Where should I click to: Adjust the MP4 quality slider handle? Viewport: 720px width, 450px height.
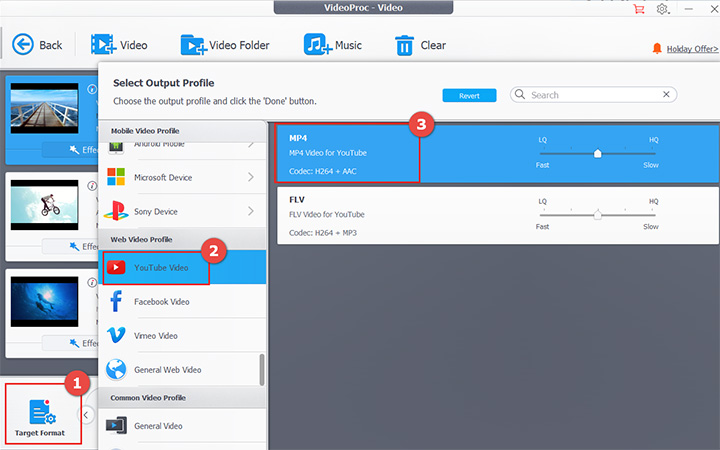tap(597, 153)
